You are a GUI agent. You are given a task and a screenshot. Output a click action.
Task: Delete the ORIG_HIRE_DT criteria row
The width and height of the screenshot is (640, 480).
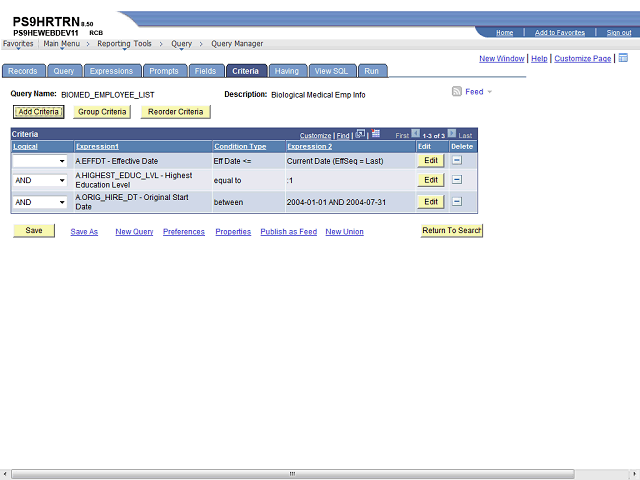[x=457, y=202]
